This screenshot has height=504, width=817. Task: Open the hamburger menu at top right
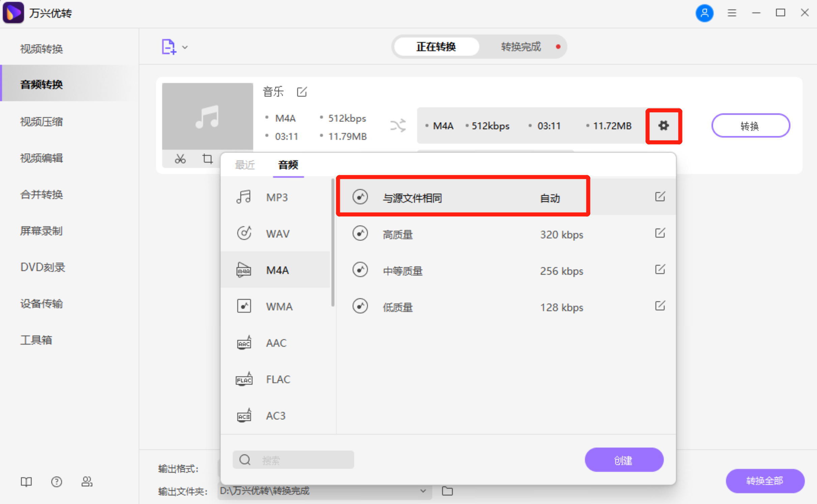pos(732,13)
